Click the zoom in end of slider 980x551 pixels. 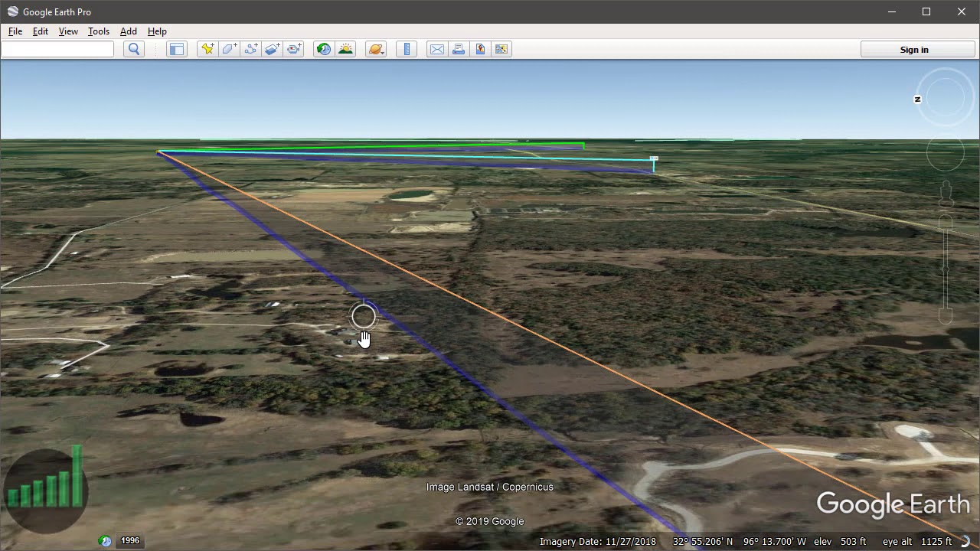point(946,223)
